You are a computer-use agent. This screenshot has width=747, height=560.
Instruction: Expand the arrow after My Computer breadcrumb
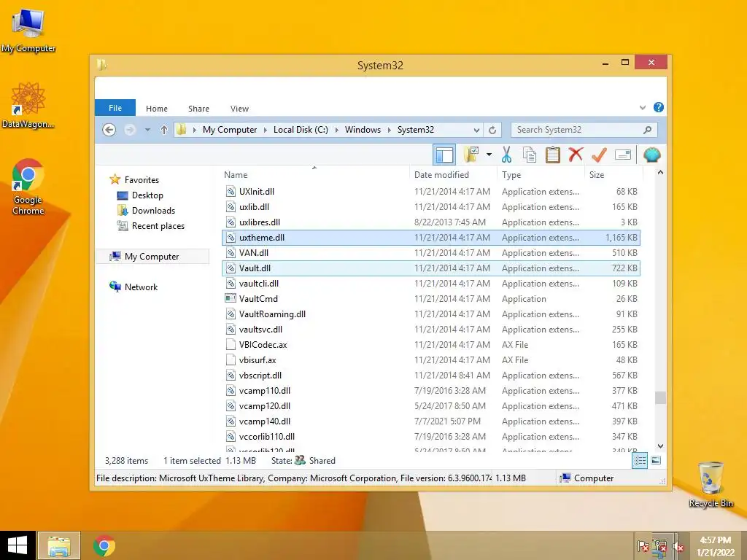(266, 130)
